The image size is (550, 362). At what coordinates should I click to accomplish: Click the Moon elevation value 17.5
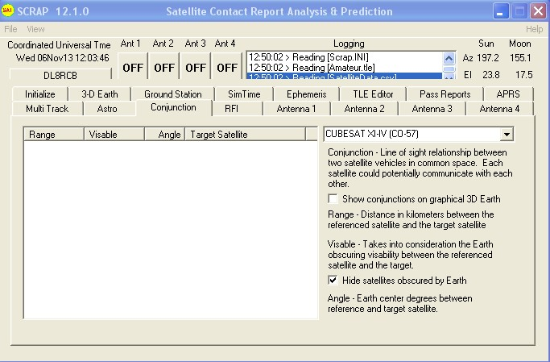(x=524, y=74)
